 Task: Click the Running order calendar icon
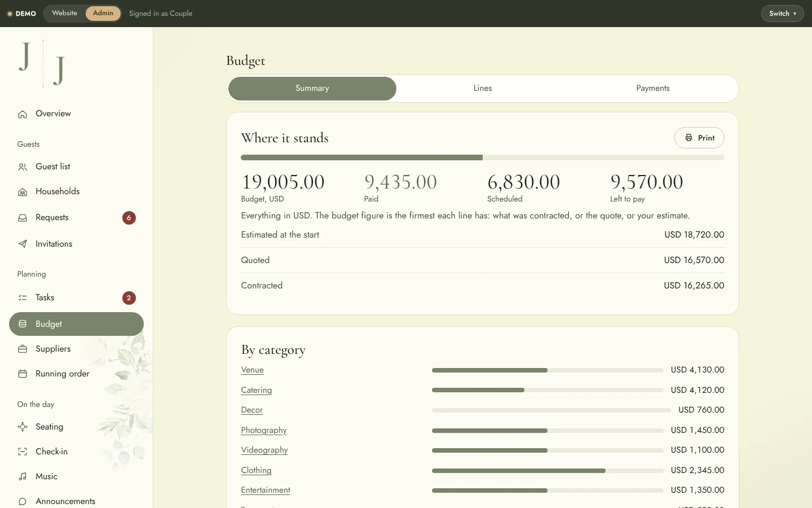coord(23,374)
